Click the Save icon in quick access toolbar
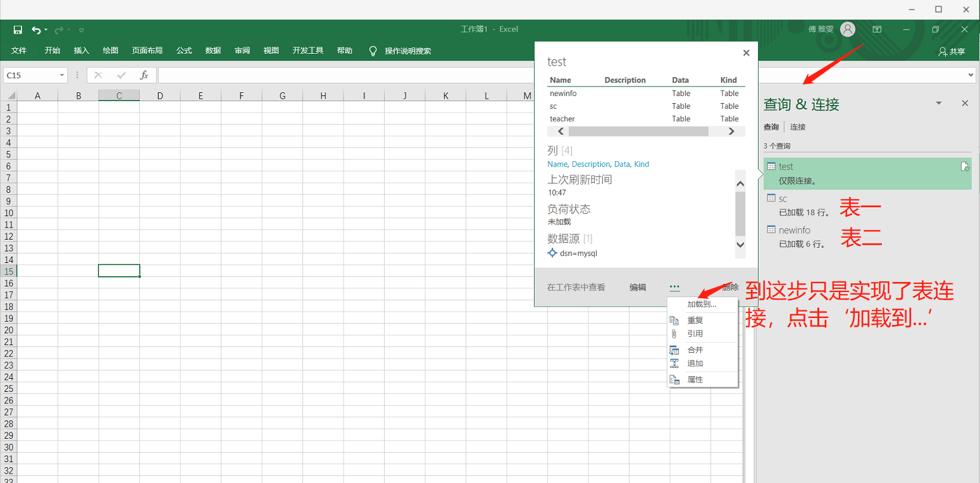 point(17,30)
